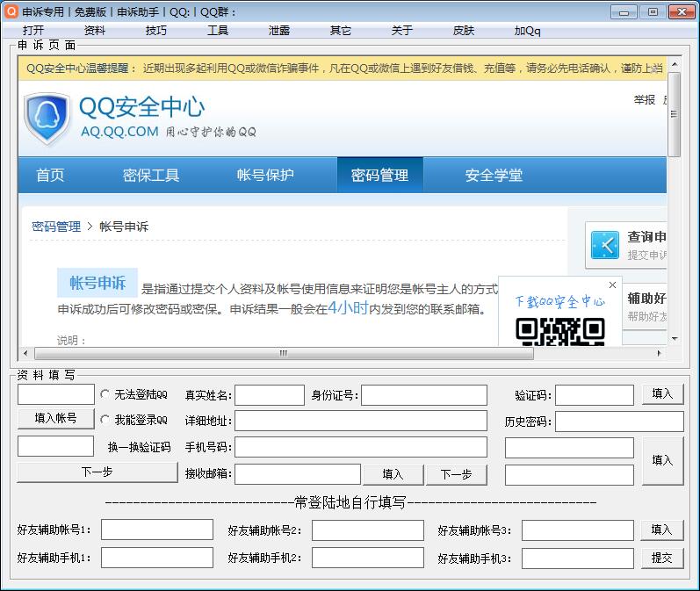Image resolution: width=700 pixels, height=591 pixels.
Task: Click the tall 填入 button beside the two unlabeled fields
Action: [662, 461]
